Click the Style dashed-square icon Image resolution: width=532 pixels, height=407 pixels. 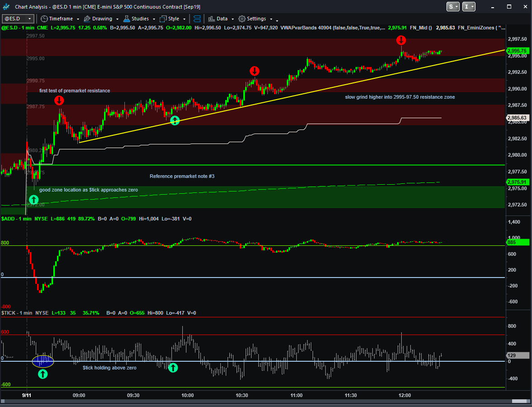163,19
